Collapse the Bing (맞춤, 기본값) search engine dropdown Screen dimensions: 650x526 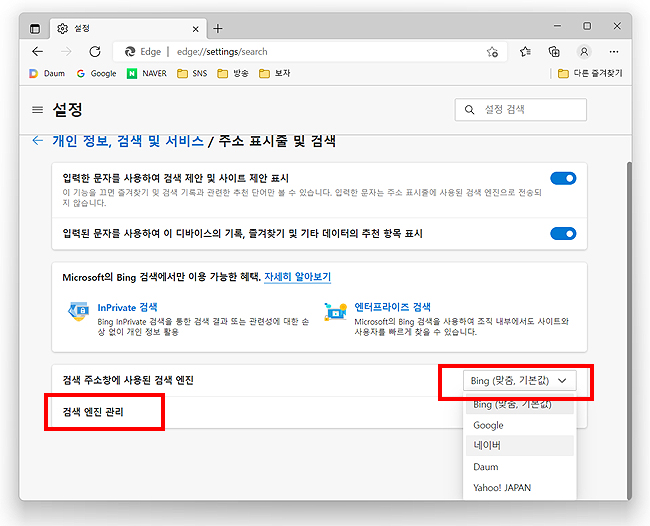pos(519,381)
